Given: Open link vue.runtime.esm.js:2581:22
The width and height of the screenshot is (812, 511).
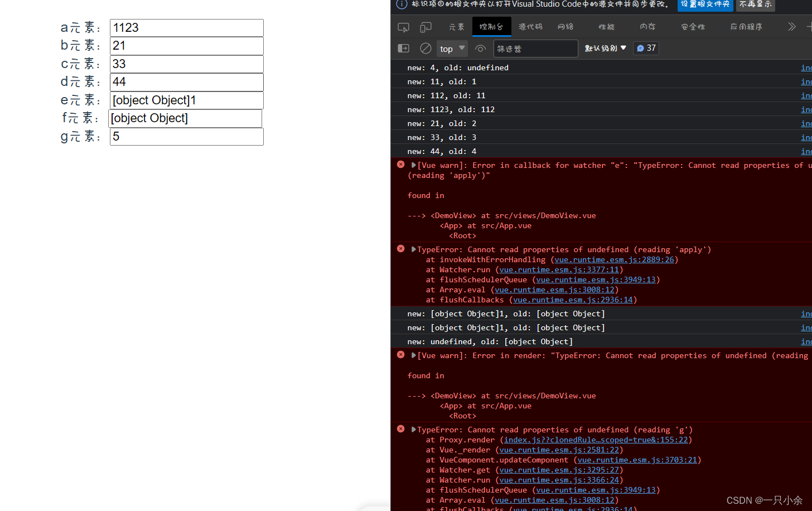Looking at the screenshot, I should click(559, 450).
